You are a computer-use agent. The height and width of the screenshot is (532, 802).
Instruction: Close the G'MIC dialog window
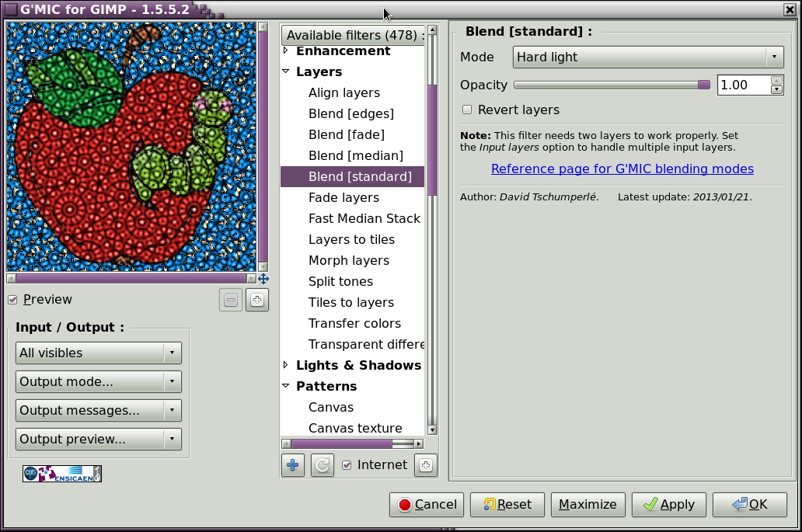(790, 9)
